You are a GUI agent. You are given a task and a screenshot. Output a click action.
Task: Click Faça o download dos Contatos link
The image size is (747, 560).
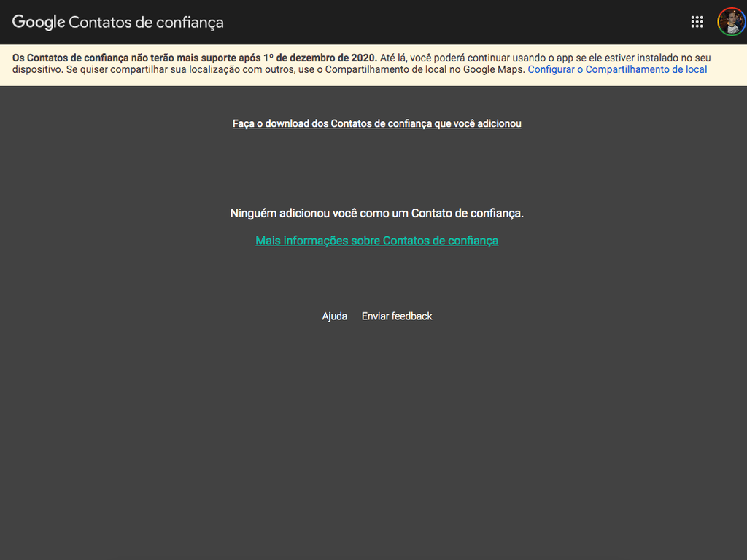377,124
